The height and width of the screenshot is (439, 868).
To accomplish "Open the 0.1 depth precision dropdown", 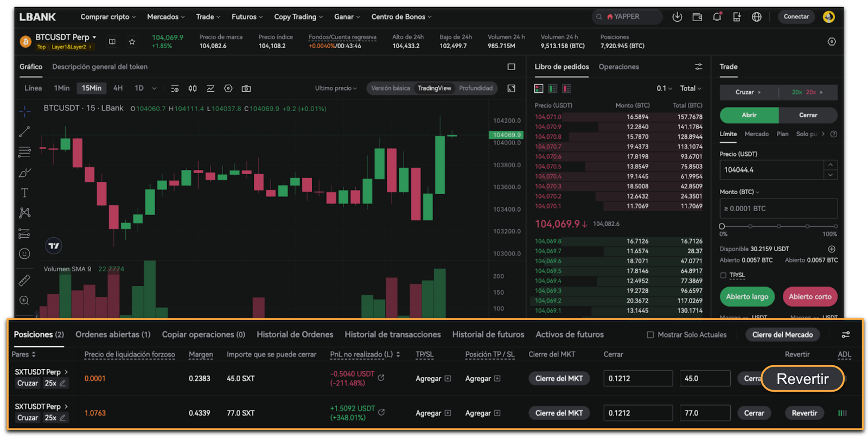I will click(x=664, y=88).
